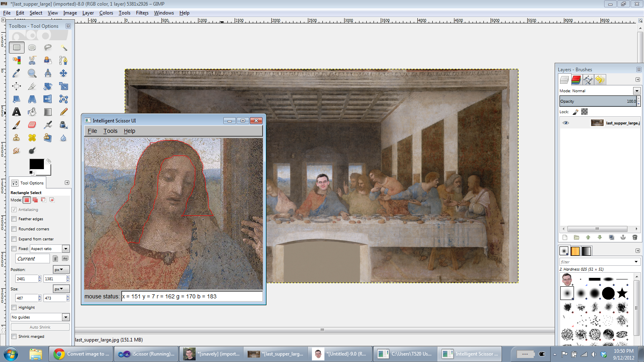Open the Position units px dropdown

61,269
